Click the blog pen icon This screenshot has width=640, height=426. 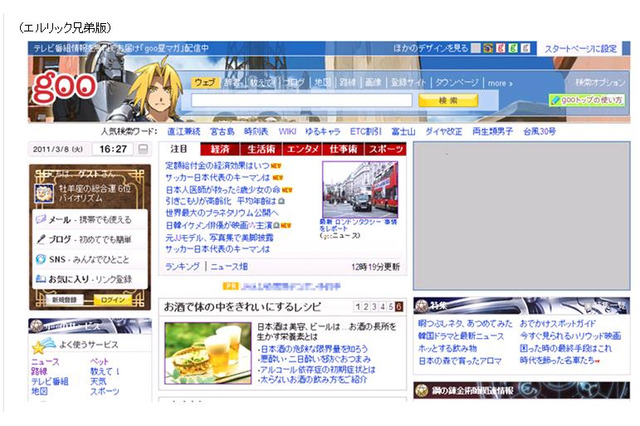(41, 239)
